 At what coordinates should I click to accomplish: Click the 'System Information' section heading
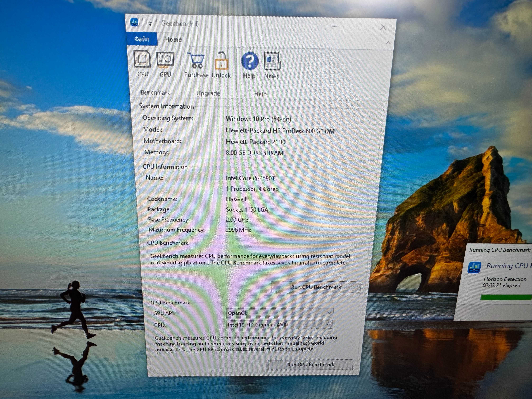(x=166, y=106)
